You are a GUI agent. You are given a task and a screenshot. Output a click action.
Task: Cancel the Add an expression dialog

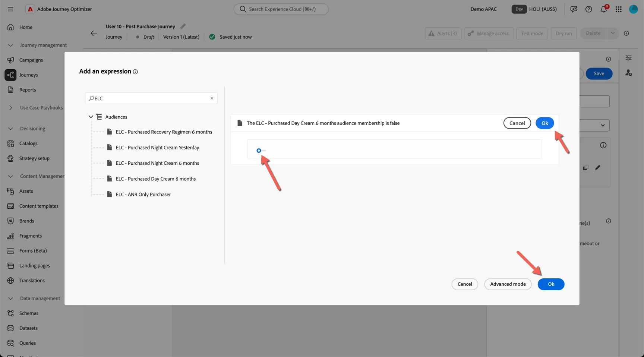click(465, 284)
